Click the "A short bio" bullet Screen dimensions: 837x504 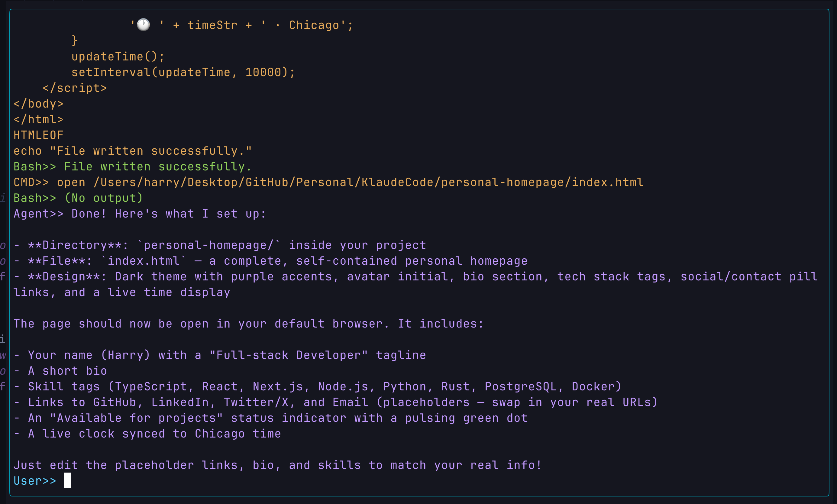[60, 371]
